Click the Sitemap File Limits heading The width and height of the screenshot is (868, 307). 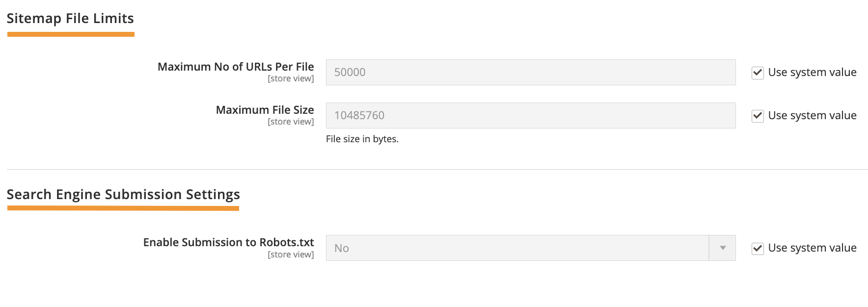coord(70,18)
